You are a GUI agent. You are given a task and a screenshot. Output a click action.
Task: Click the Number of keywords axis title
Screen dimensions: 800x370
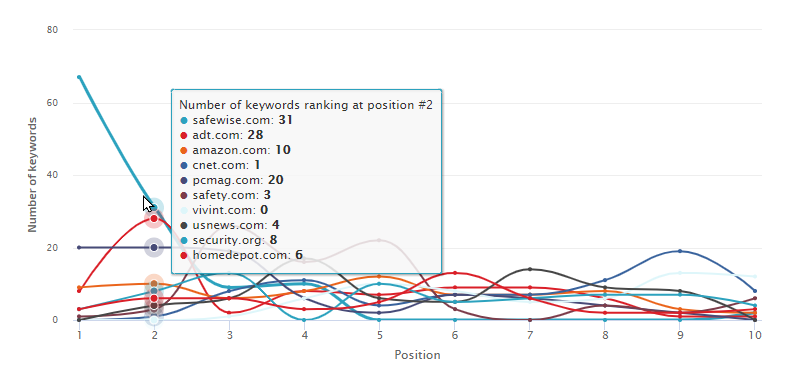tap(33, 175)
